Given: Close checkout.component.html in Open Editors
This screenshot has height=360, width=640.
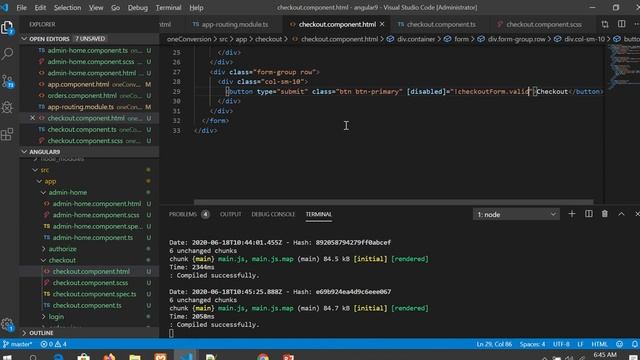Looking at the screenshot, I should 33,118.
